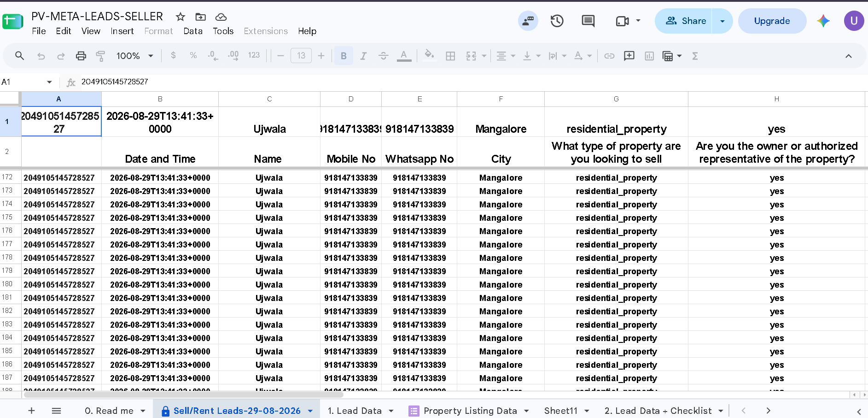868x418 pixels.
Task: Switch to Sheet11 tab
Action: click(x=561, y=411)
